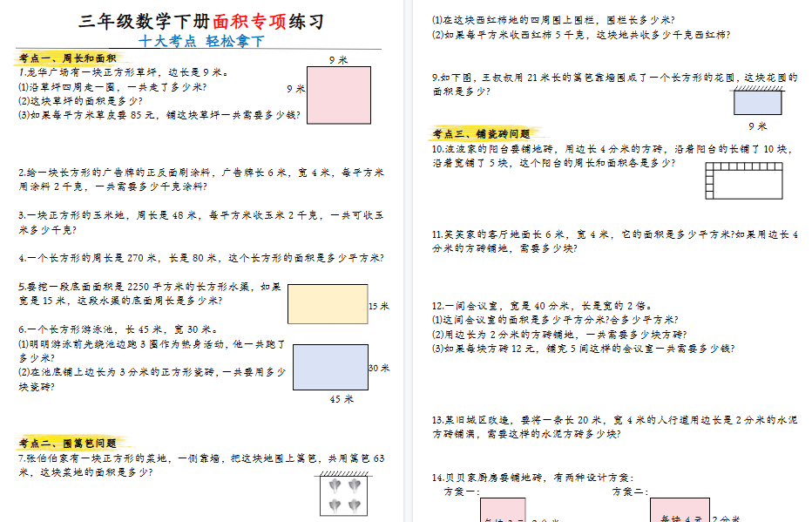Image resolution: width=812 pixels, height=522 pixels.
Task: Select problem 4 about 270米 perimeter rectangle
Action: point(174,258)
